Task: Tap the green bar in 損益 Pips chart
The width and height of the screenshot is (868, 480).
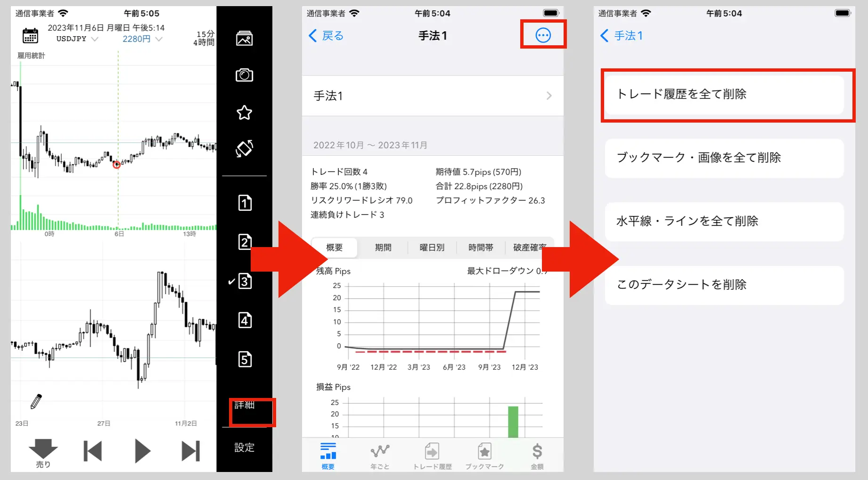Action: click(513, 422)
